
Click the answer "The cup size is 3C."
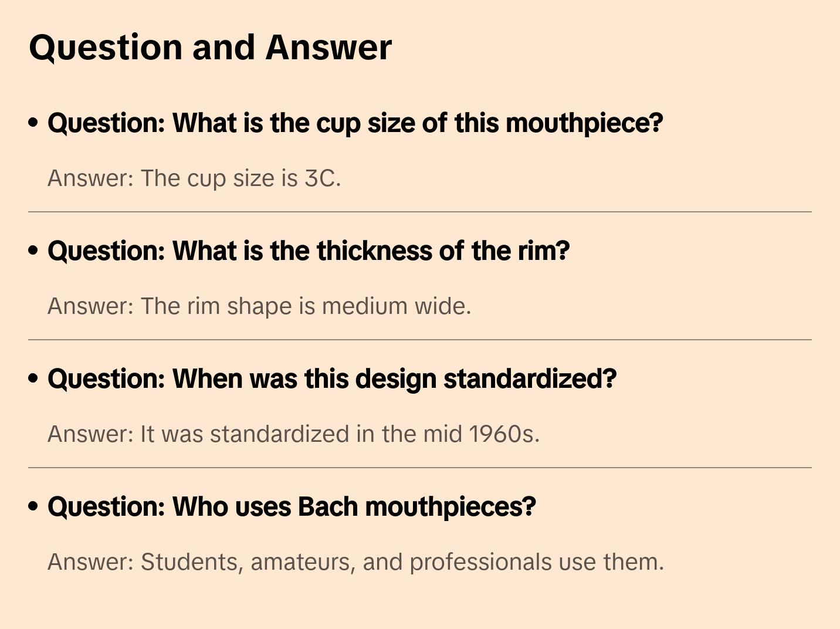tap(194, 178)
